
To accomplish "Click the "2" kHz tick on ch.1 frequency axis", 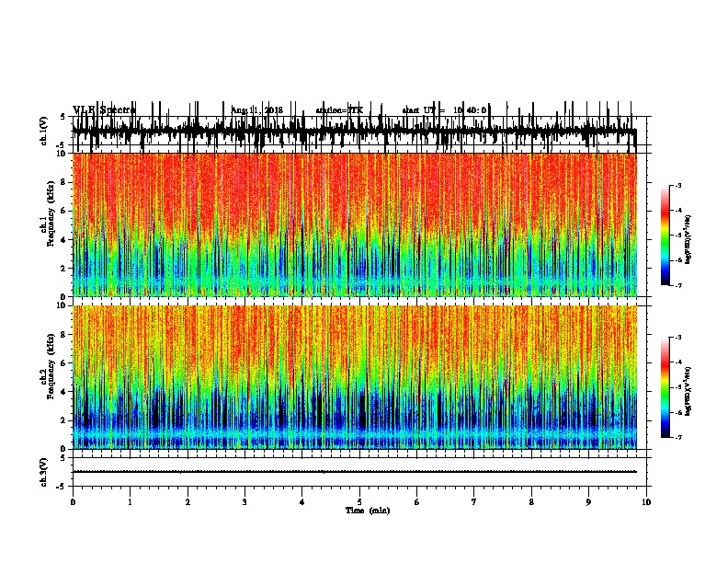I will coord(63,269).
